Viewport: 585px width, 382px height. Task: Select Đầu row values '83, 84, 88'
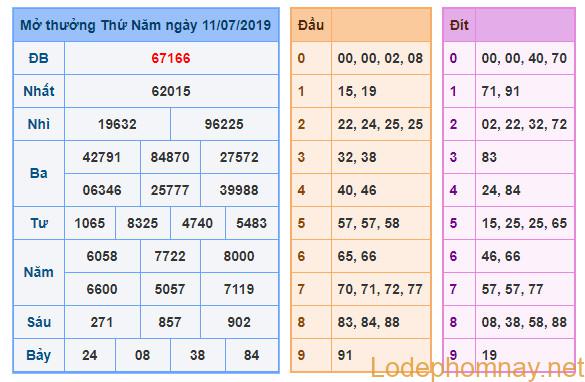point(369,322)
